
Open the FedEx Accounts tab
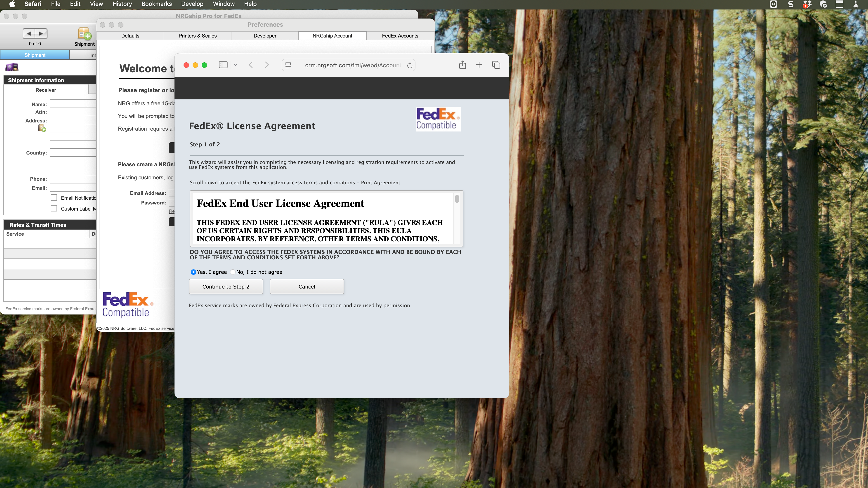400,36
